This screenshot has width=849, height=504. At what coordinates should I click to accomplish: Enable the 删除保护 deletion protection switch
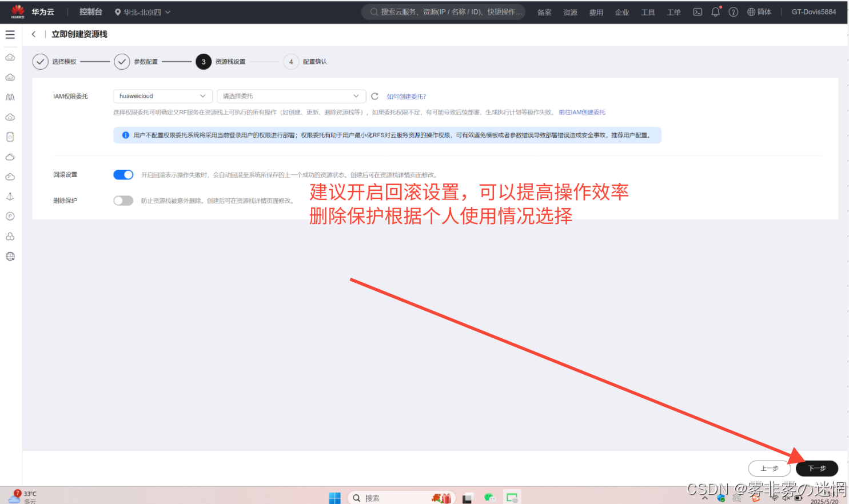pyautogui.click(x=123, y=201)
